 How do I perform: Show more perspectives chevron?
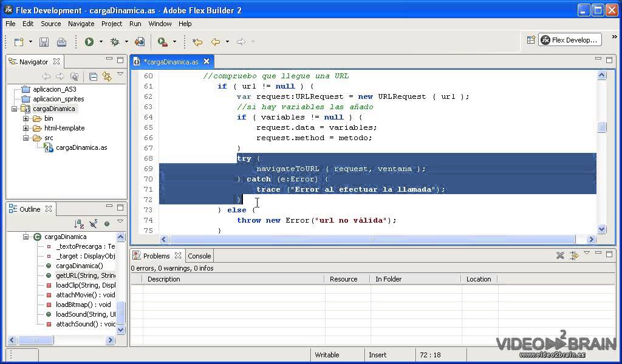coord(615,37)
